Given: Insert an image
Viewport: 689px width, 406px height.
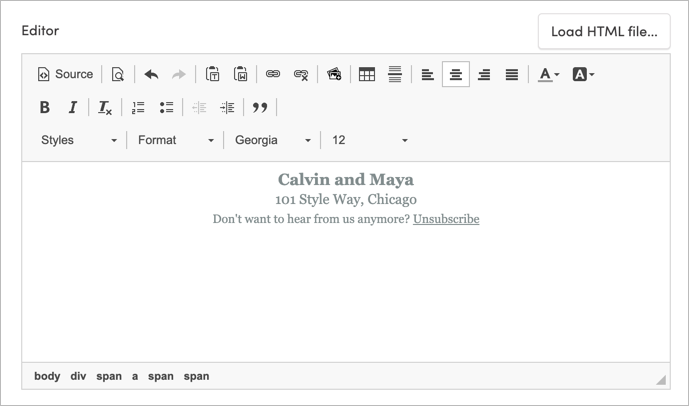Looking at the screenshot, I should tap(334, 74).
